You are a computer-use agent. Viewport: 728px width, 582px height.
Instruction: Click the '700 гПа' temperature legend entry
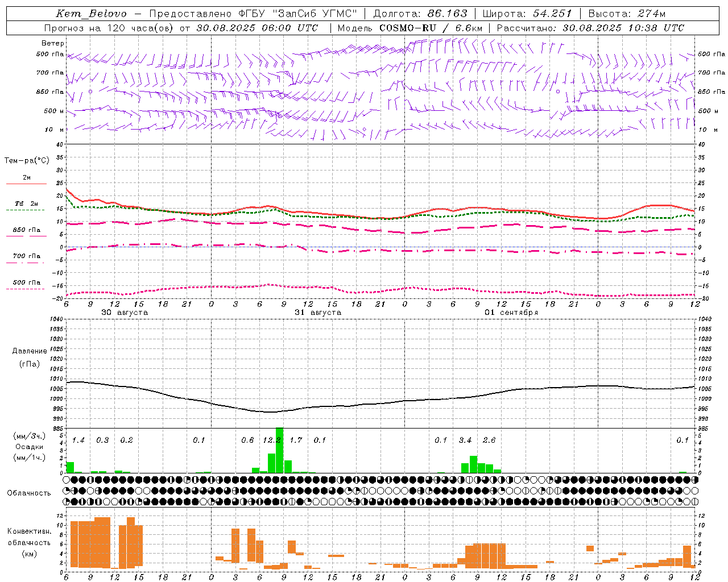pos(26,256)
